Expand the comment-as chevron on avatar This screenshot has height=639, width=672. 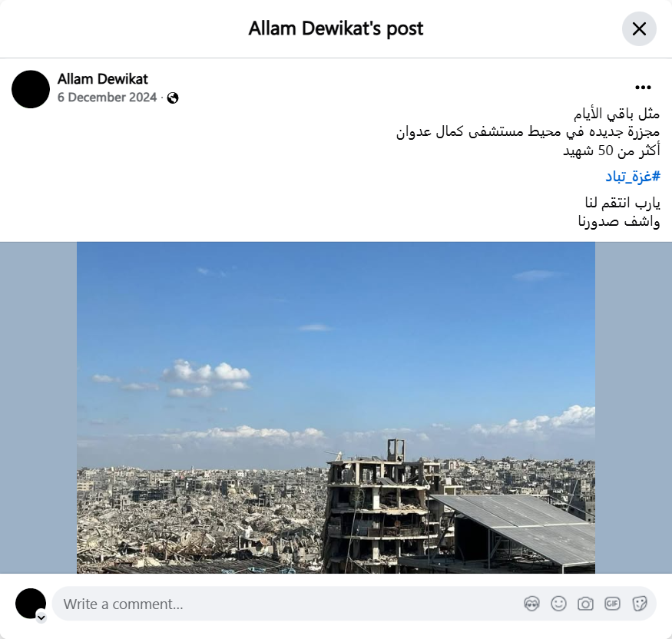(41, 617)
